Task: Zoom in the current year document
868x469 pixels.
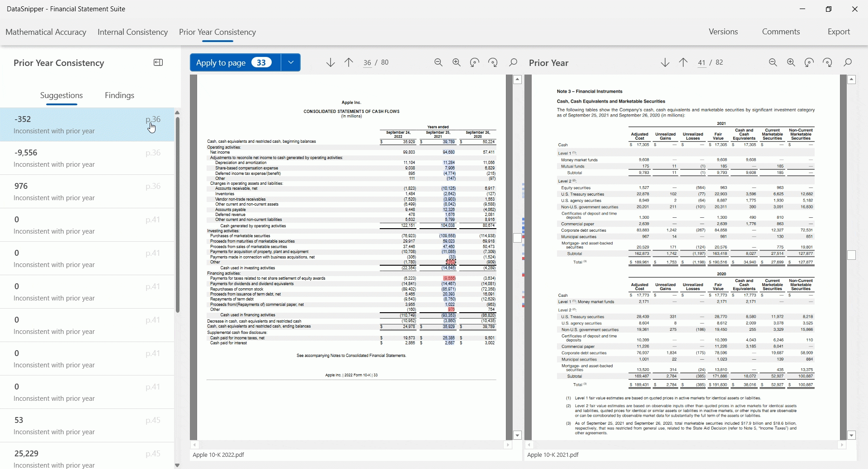Action: click(457, 62)
